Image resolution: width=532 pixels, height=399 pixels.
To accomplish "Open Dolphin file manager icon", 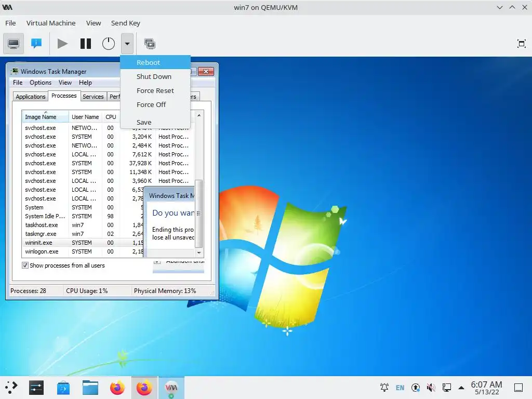I will (x=90, y=388).
